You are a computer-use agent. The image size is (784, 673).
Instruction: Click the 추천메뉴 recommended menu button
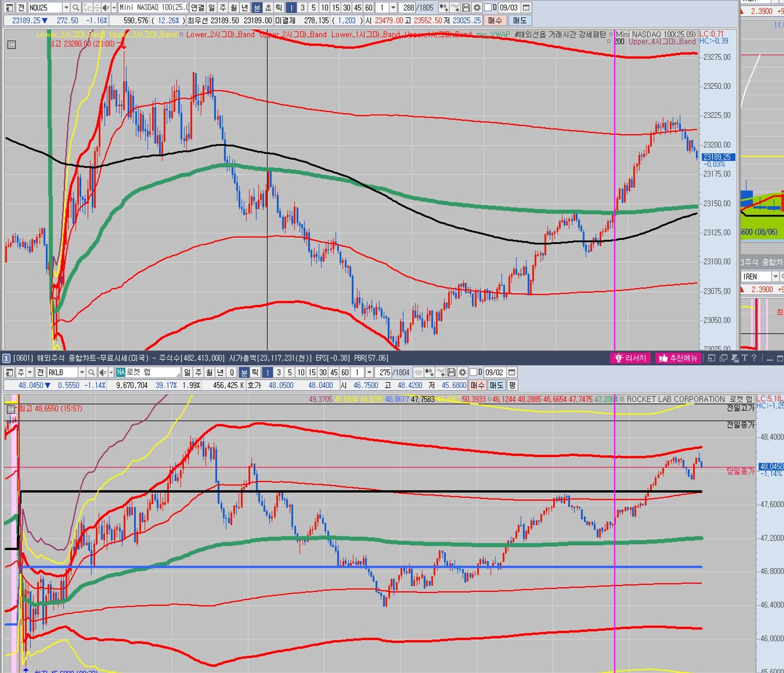click(678, 358)
